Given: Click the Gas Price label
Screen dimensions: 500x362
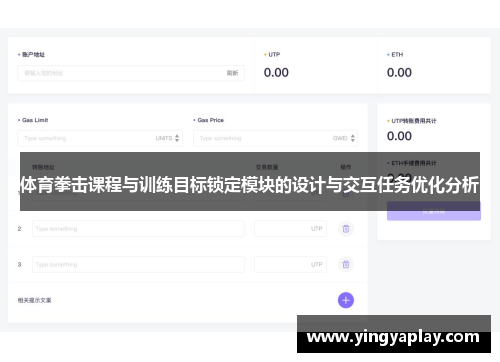Looking at the screenshot, I should coord(210,120).
